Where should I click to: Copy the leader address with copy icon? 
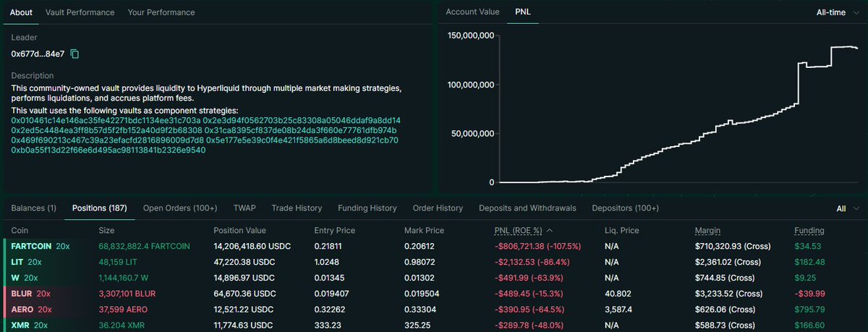pyautogui.click(x=75, y=54)
